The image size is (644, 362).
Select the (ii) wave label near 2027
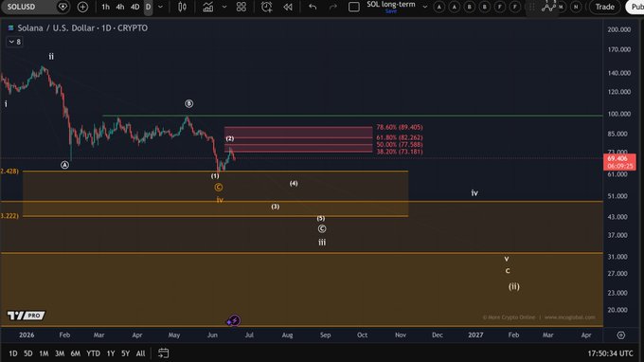click(514, 286)
